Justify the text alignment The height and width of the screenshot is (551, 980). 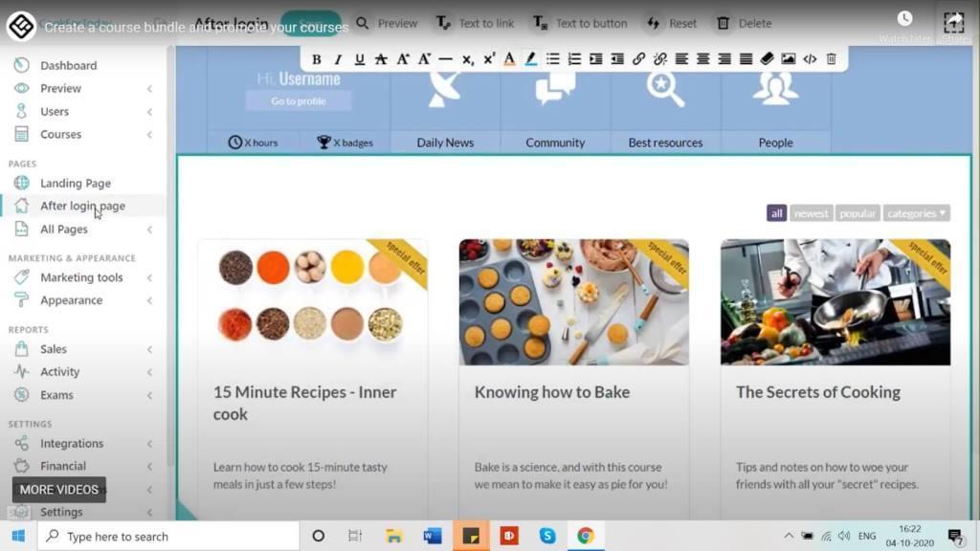pyautogui.click(x=746, y=59)
